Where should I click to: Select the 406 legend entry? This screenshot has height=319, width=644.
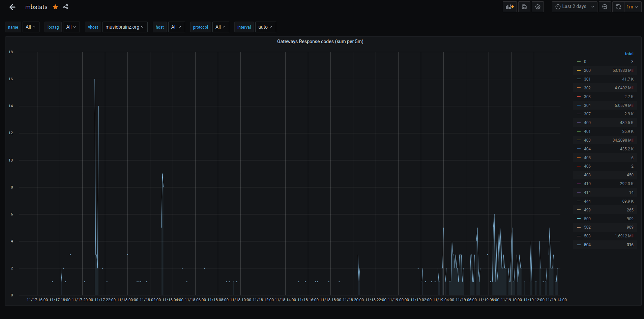click(x=587, y=166)
